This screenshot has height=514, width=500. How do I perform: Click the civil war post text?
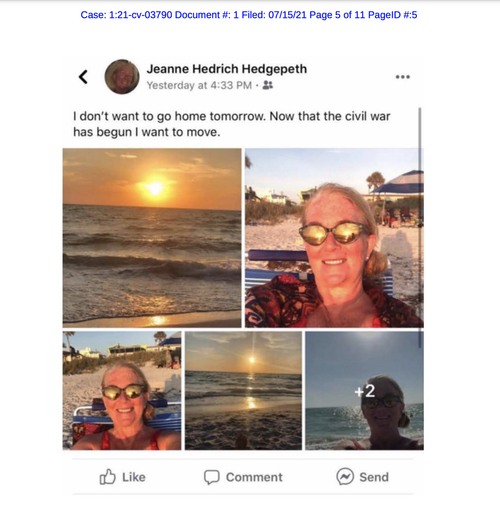pos(231,124)
